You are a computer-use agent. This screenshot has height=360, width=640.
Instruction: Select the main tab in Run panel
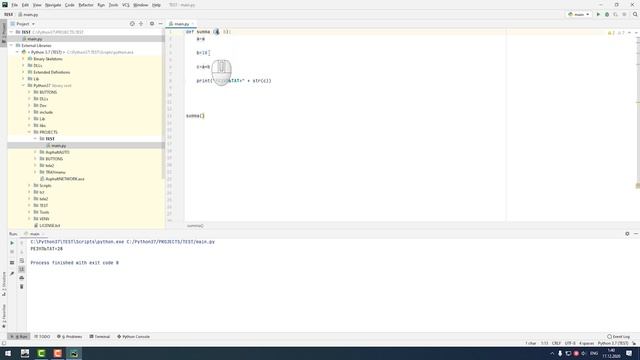click(35, 234)
